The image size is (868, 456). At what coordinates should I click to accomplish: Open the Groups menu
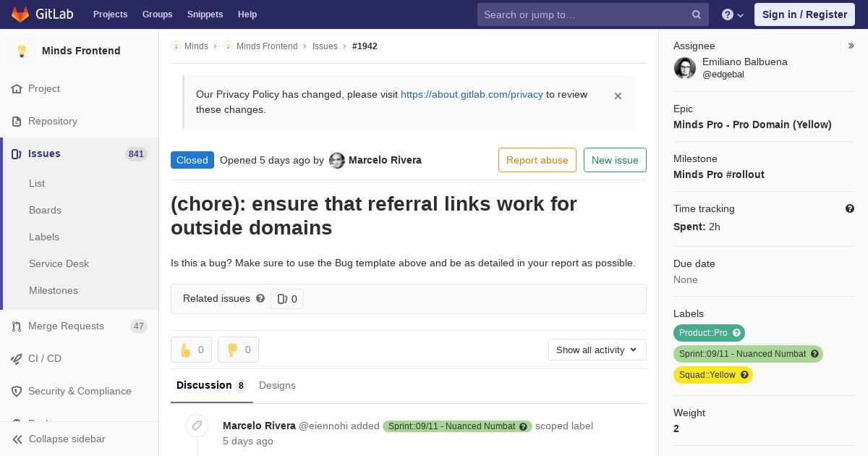click(158, 14)
